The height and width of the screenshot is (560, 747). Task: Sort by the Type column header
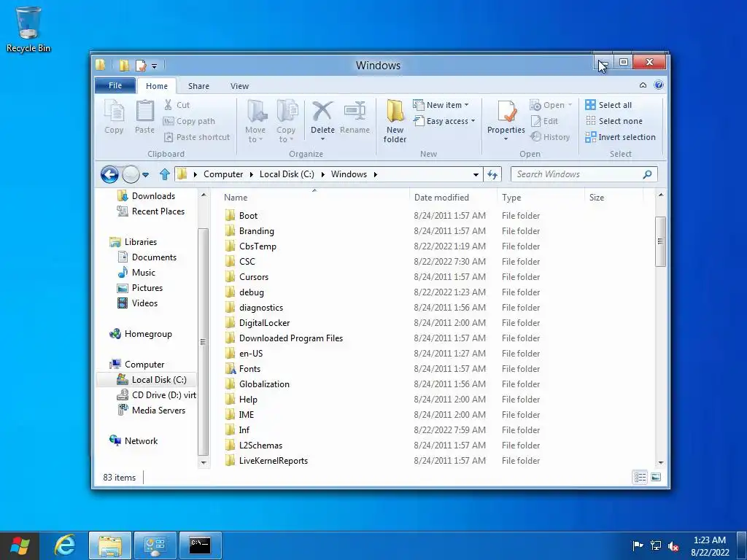click(x=541, y=197)
